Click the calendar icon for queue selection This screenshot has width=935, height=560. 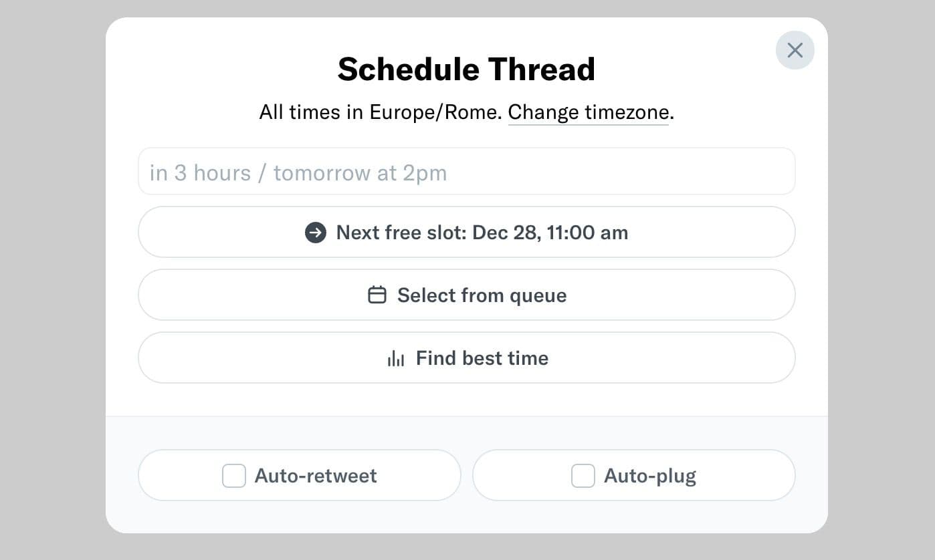pos(377,295)
